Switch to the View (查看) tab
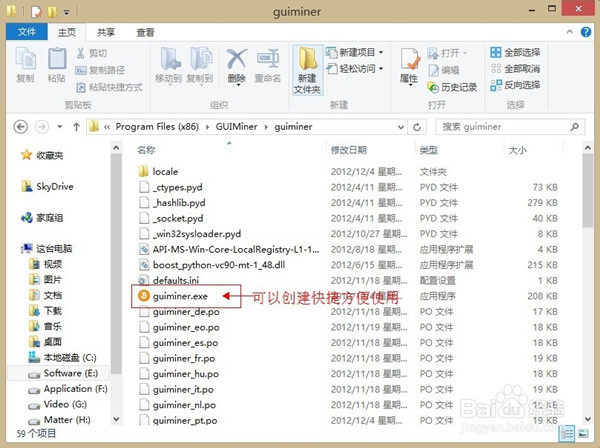The width and height of the screenshot is (600, 448). pyautogui.click(x=145, y=32)
